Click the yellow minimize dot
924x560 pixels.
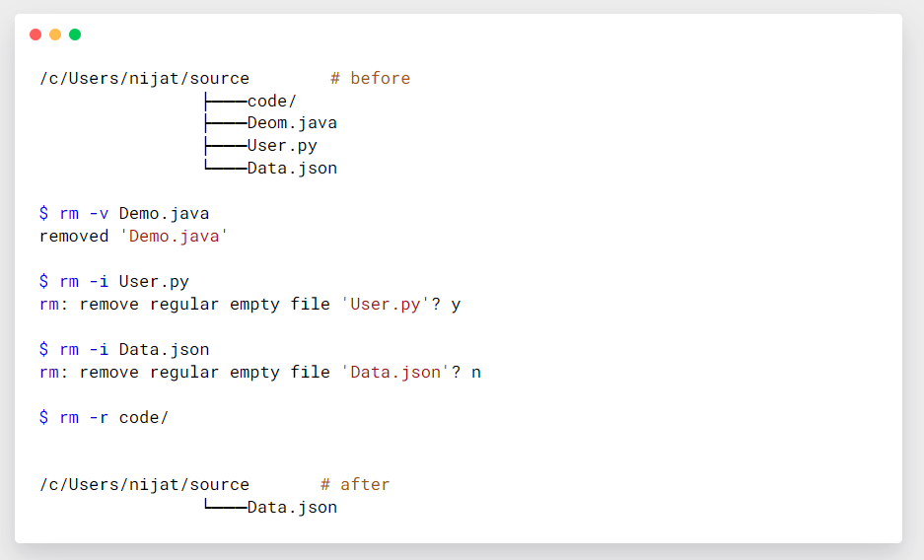55,35
